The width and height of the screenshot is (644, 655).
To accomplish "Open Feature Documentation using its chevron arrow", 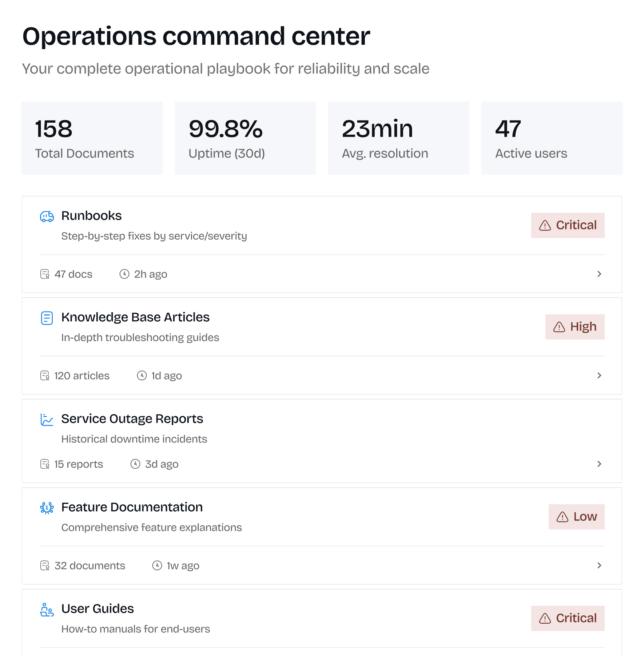I will [599, 565].
